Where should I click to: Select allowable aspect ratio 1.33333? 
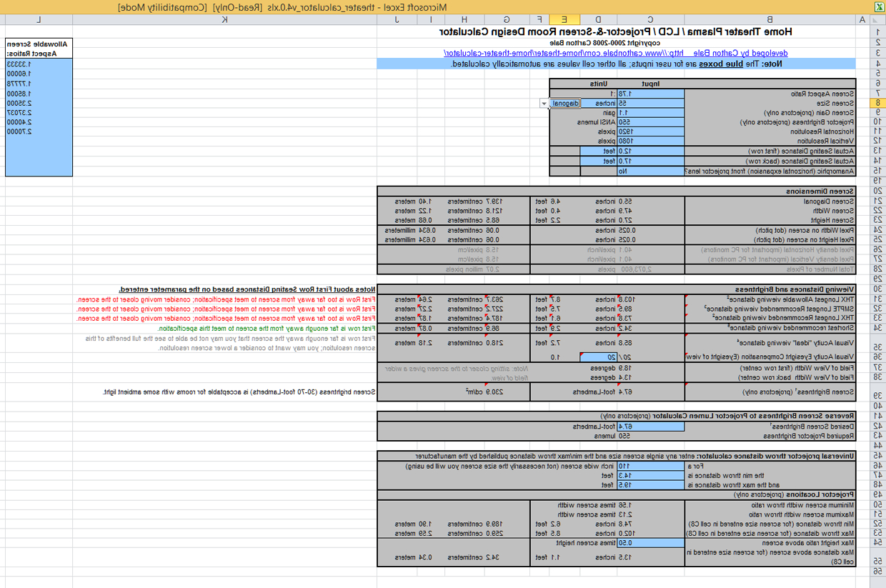tap(39, 64)
